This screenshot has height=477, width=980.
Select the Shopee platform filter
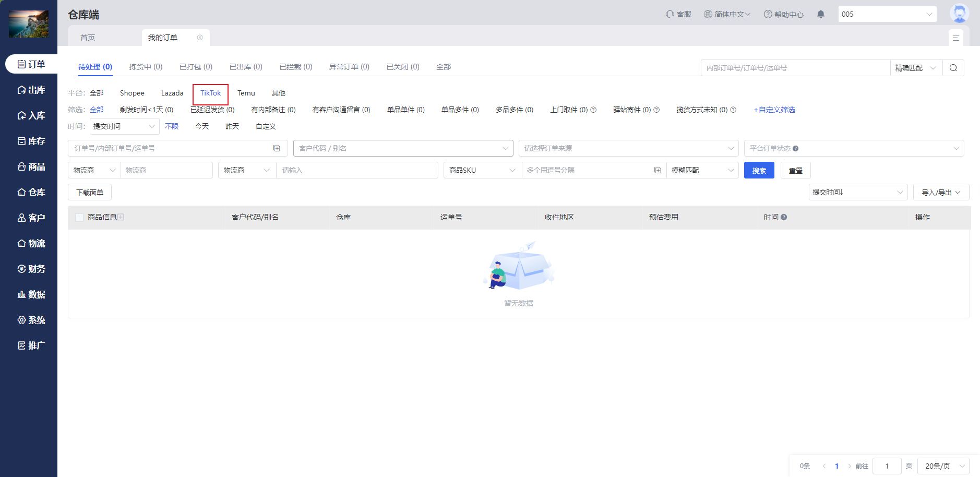click(x=132, y=93)
